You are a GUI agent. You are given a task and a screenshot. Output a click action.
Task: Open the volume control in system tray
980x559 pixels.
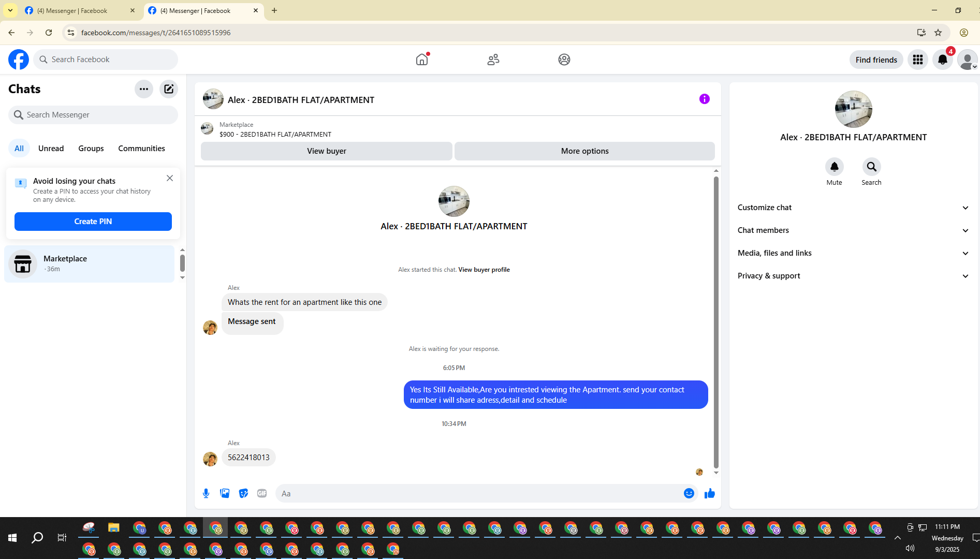coord(910,548)
